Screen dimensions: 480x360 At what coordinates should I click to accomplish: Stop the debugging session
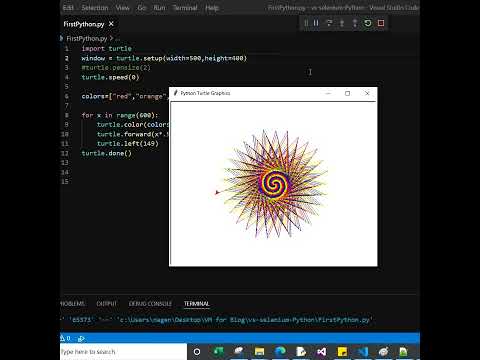381,23
